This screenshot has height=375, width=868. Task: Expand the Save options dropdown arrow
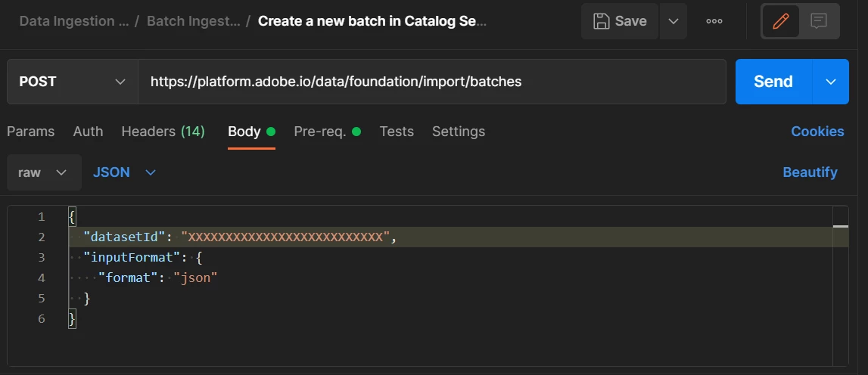coord(673,21)
